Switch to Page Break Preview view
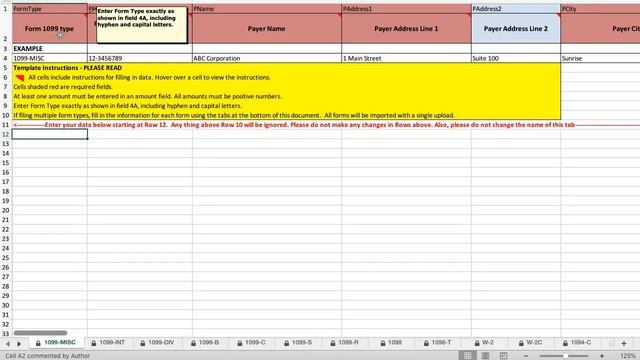Image resolution: width=640 pixels, height=360 pixels. tap(503, 356)
